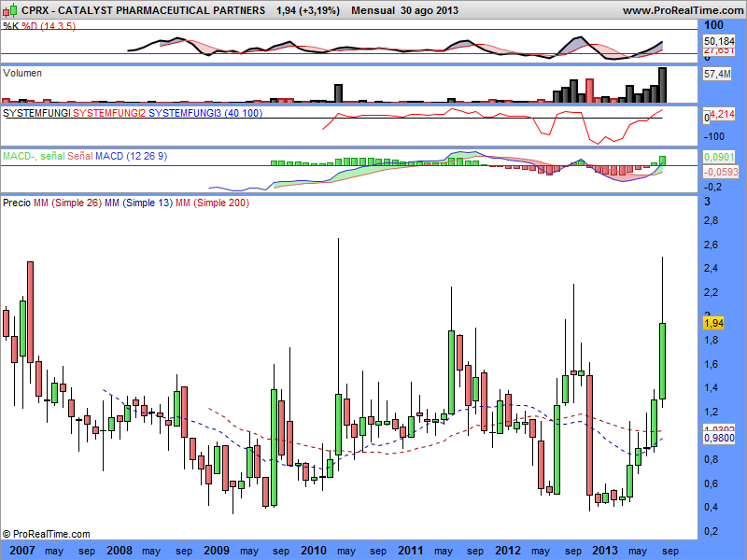
Task: Click the © ProRealTime.com copyright text
Action: tap(46, 534)
